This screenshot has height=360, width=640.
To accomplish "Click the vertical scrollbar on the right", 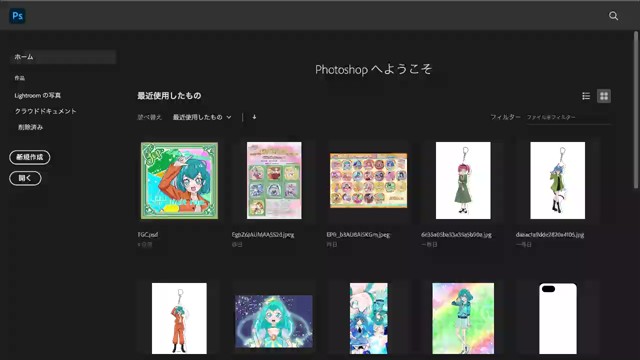I will (x=636, y=110).
